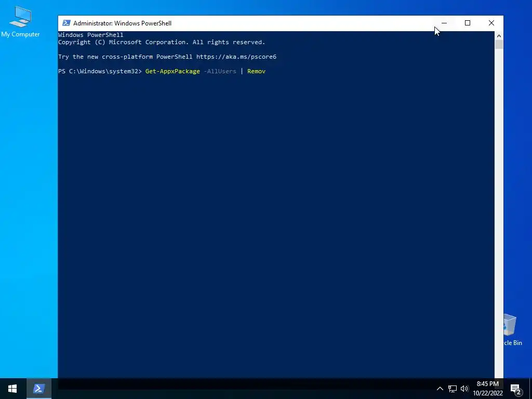Click the PS C:\Windows\system32> prompt

point(100,71)
